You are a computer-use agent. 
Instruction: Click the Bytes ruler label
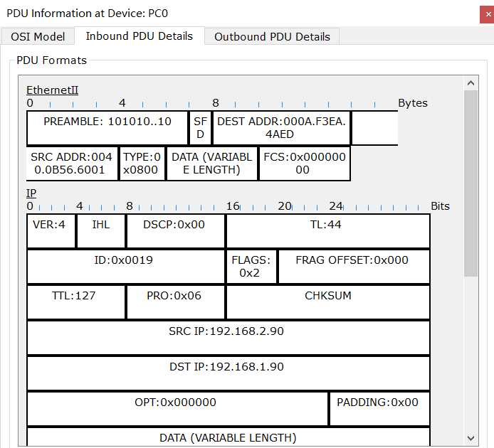point(413,103)
